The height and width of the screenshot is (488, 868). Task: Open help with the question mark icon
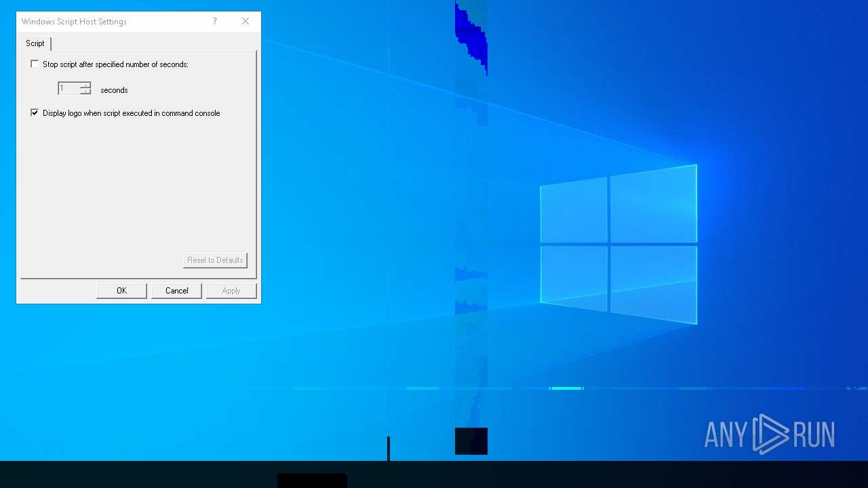click(215, 22)
